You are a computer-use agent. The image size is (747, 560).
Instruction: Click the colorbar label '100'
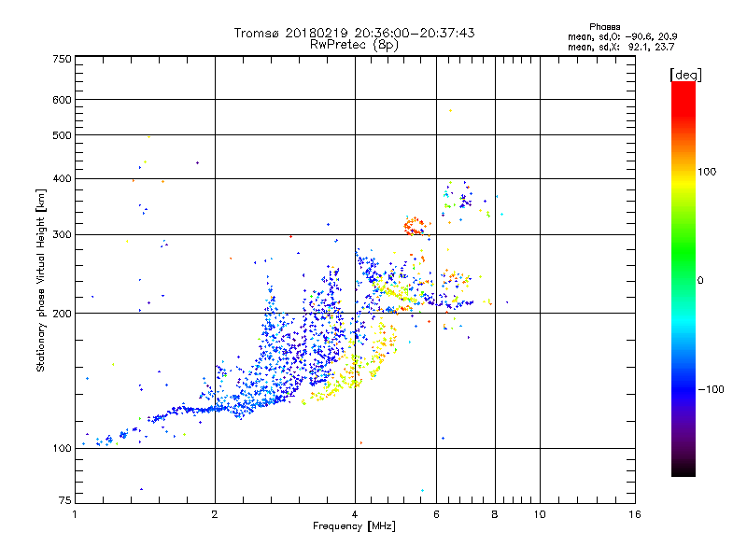tap(707, 172)
